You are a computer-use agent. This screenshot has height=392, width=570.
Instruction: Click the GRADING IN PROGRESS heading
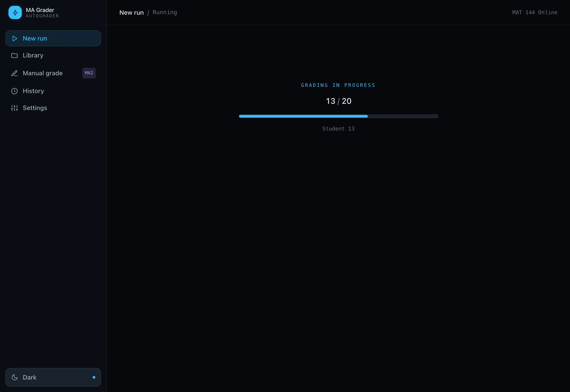(338, 85)
